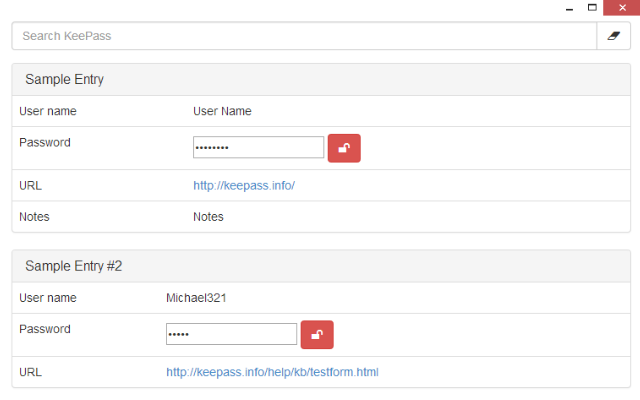Click the Sample Entry password field
The width and height of the screenshot is (640, 400).
tap(258, 148)
